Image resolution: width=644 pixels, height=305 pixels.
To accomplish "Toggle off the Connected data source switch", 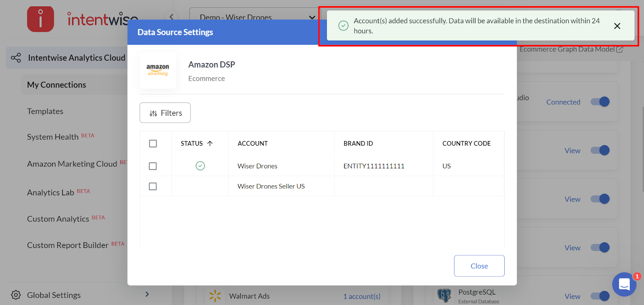I will pos(600,102).
